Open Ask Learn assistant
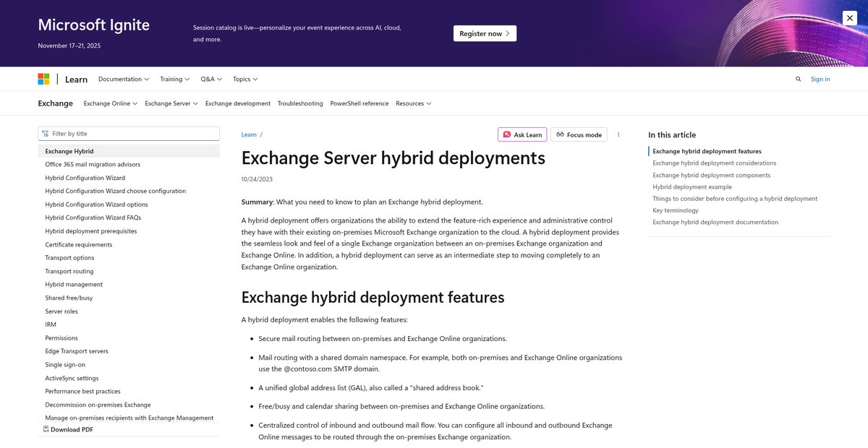The height and width of the screenshot is (448, 868). tap(522, 134)
